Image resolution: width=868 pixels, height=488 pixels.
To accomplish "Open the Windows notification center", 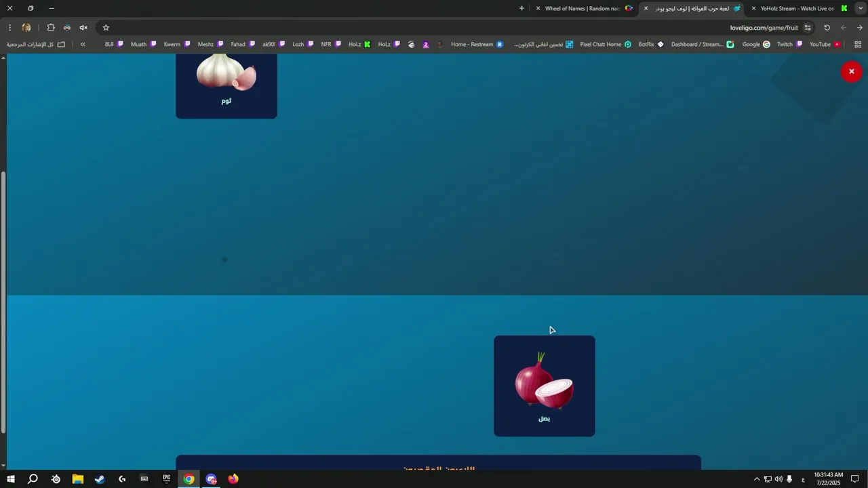I will (x=855, y=479).
